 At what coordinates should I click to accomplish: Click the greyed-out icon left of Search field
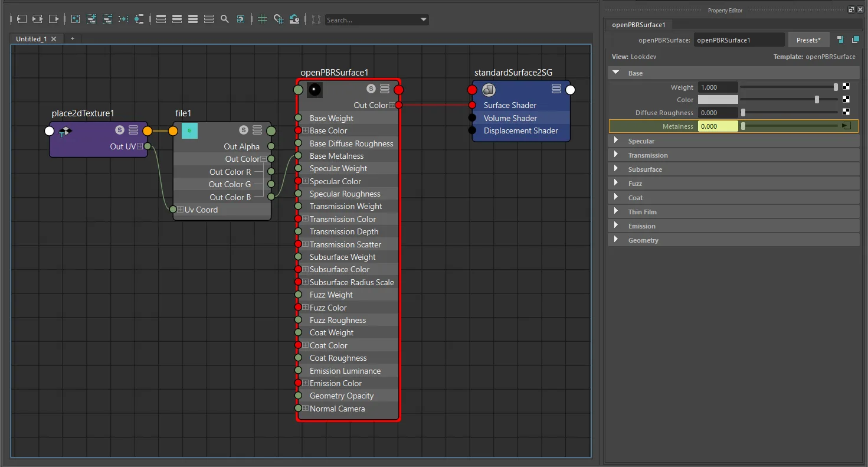[x=317, y=19]
